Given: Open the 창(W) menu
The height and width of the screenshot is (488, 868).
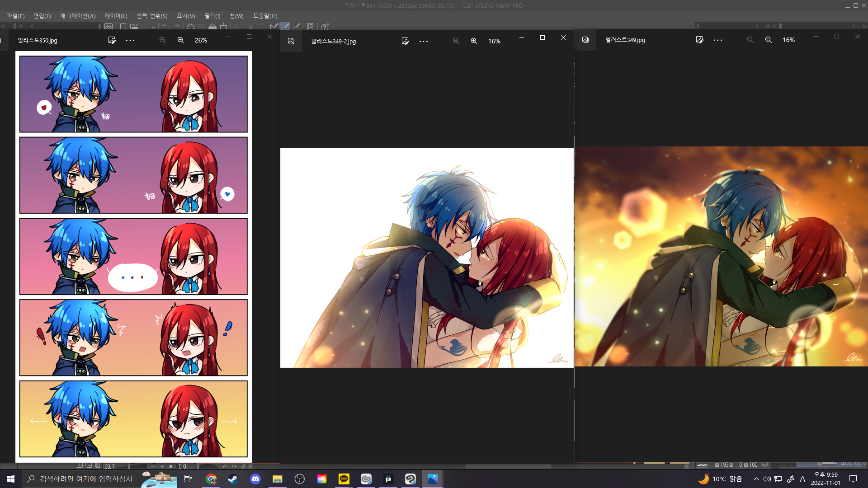Looking at the screenshot, I should click(x=236, y=16).
